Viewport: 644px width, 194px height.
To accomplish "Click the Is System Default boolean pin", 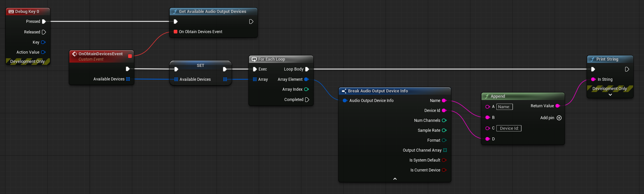I will pyautogui.click(x=444, y=160).
